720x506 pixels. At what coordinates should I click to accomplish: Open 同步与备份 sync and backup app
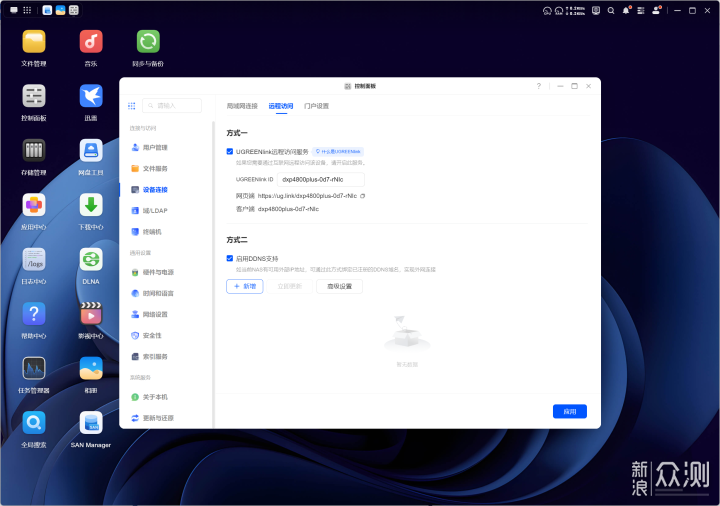(x=148, y=42)
